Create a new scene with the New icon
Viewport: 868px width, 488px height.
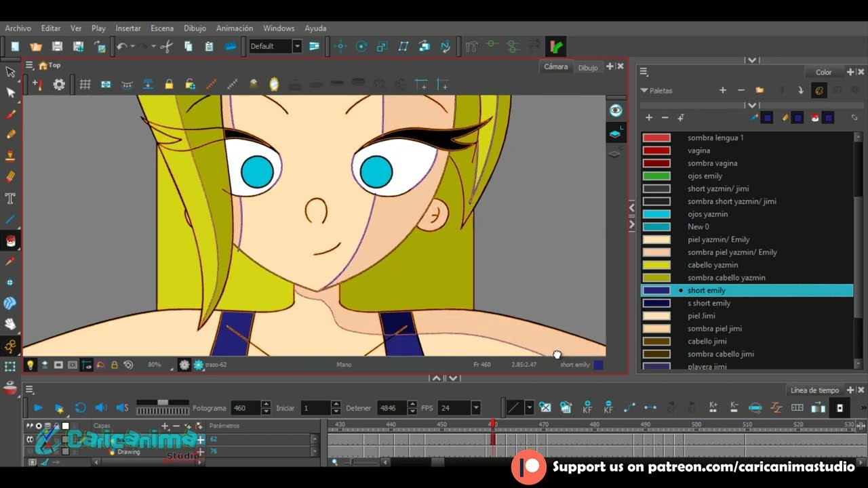15,46
